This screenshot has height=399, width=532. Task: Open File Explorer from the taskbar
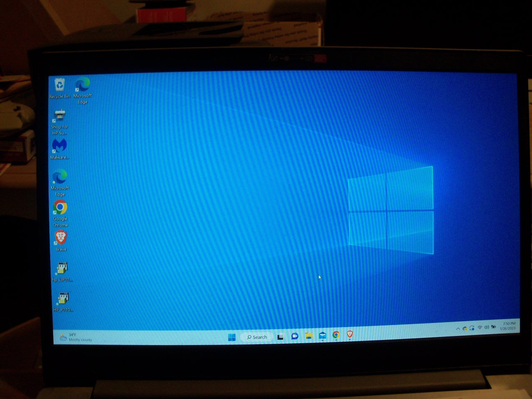[308, 336]
